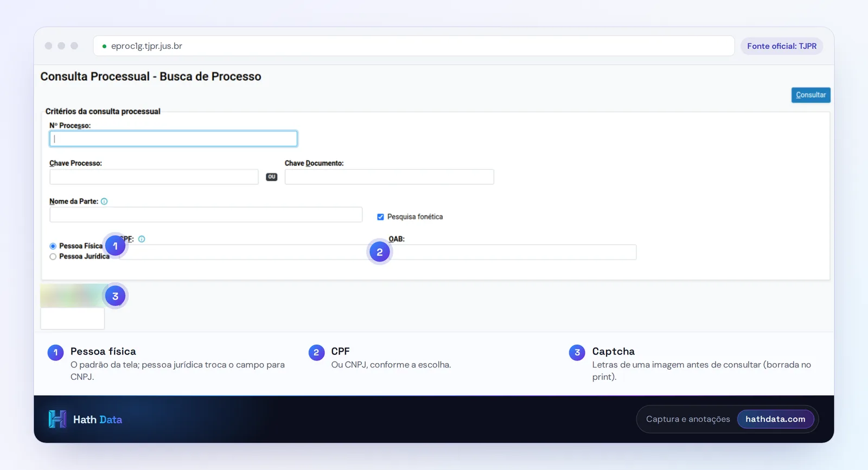Click the Captcha caption title
The height and width of the screenshot is (470, 868).
point(614,351)
